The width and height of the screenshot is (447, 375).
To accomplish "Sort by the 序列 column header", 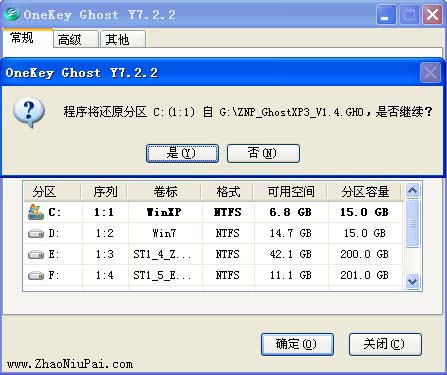I will point(104,192).
